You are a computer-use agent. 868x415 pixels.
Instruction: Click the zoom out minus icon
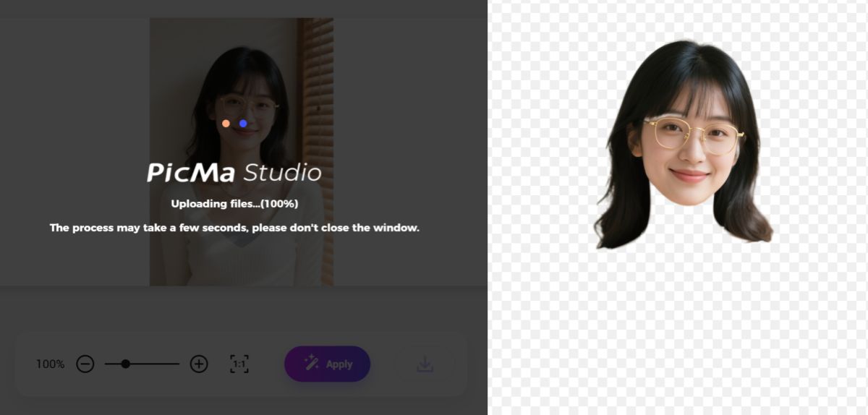[x=85, y=364]
